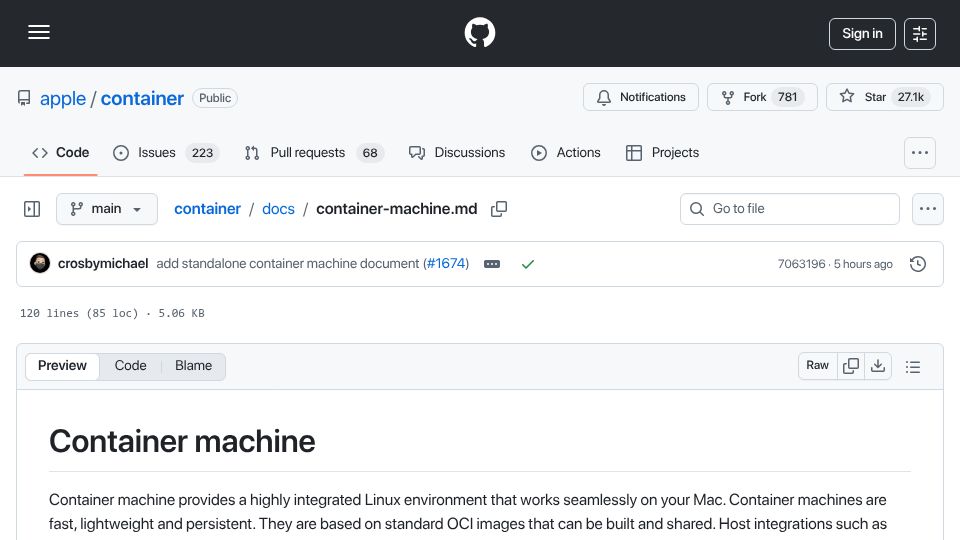Image resolution: width=960 pixels, height=540 pixels.
Task: Open the Discussions tab
Action: pos(457,152)
